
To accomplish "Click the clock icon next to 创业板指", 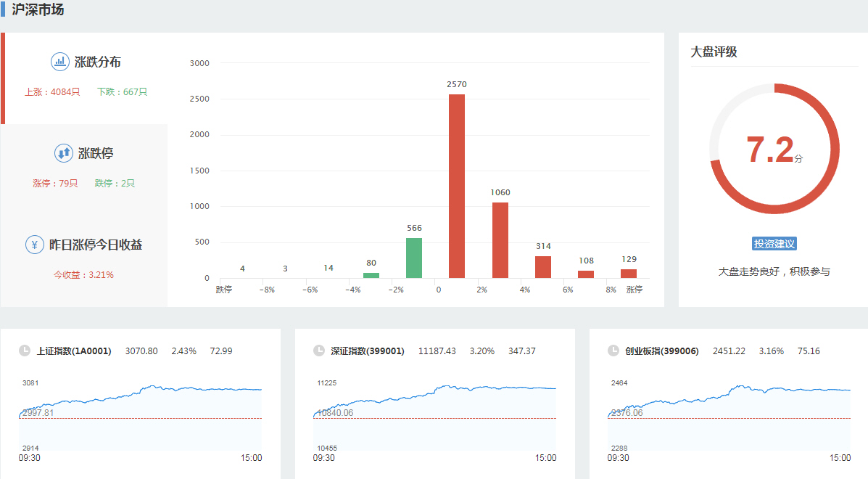I will 613,351.
